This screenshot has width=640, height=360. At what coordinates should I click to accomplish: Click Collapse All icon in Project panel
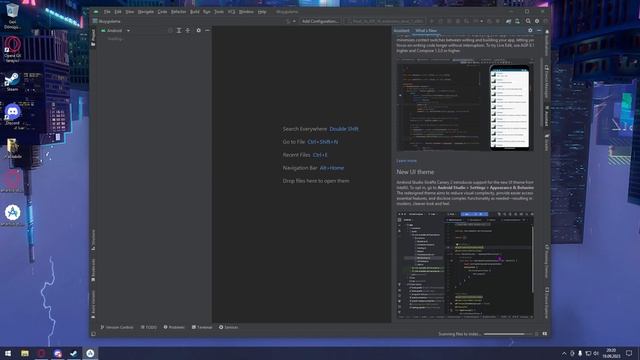coord(188,31)
